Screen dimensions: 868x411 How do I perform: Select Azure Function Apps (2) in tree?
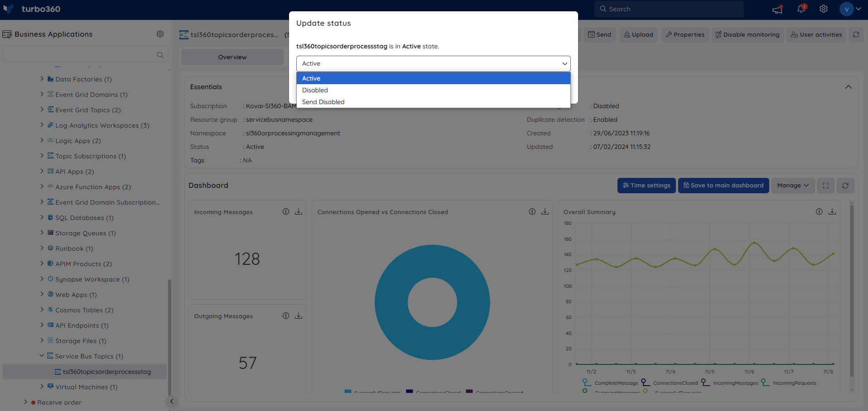pos(93,187)
